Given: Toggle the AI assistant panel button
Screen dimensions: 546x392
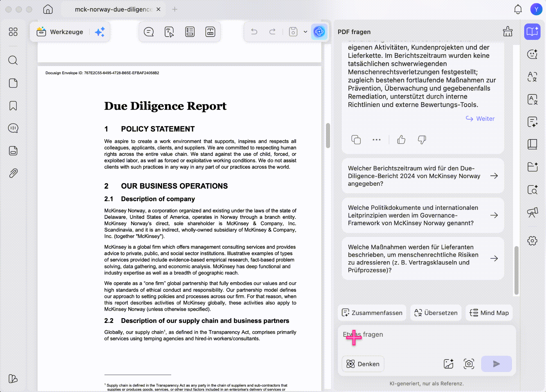Looking at the screenshot, I should click(319, 31).
